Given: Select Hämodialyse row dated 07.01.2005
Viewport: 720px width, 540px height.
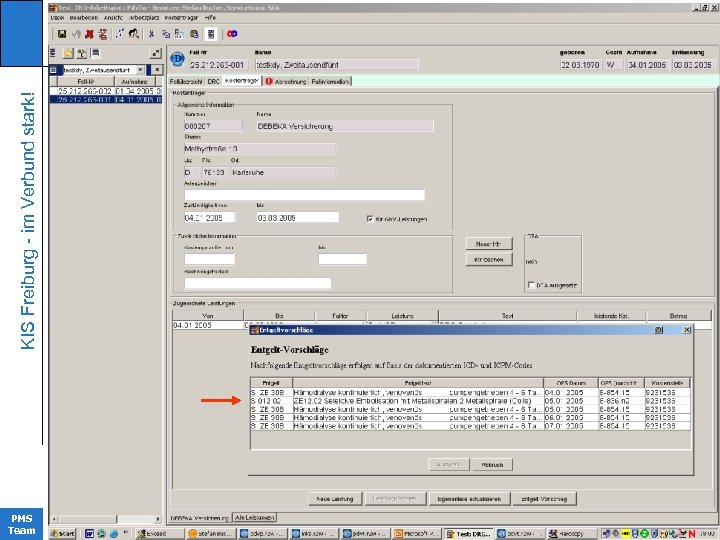Looking at the screenshot, I should [470, 426].
